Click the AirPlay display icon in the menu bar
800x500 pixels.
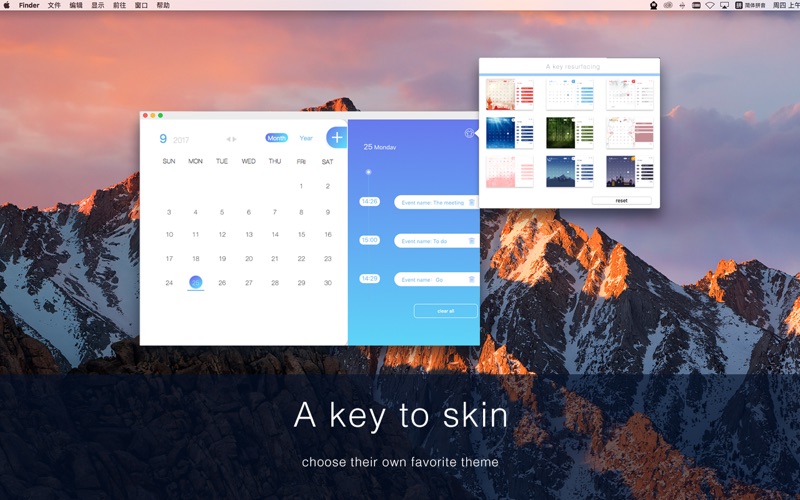point(724,5)
